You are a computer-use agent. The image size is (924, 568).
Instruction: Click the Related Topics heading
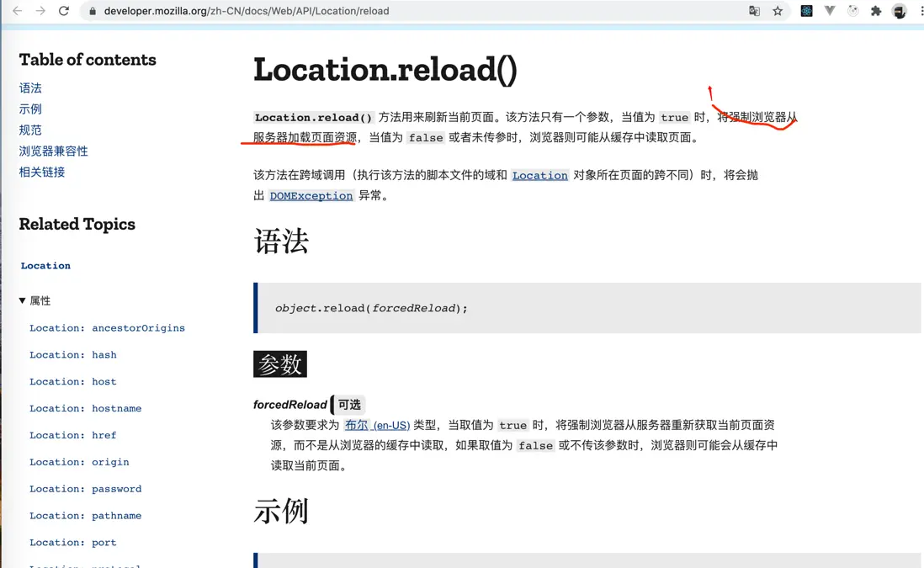pos(77,224)
